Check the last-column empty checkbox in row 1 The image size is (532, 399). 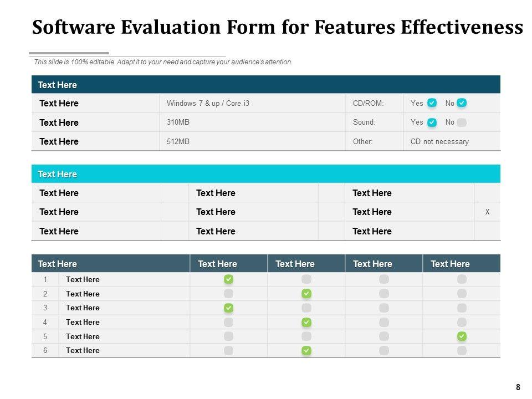462,279
